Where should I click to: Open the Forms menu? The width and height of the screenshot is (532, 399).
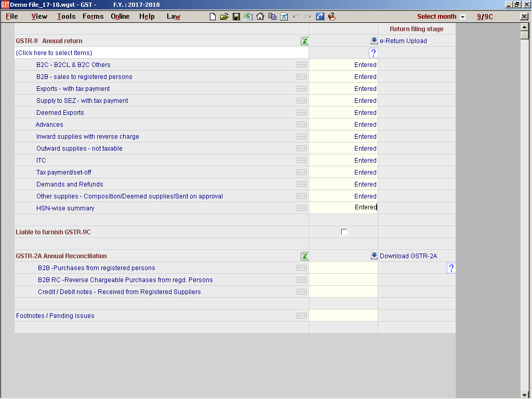pos(93,17)
